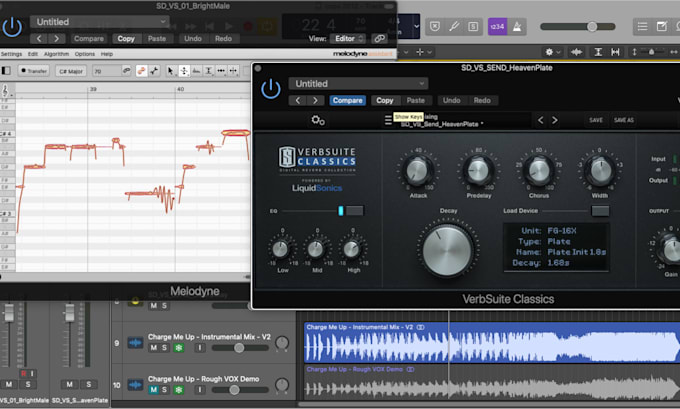Image resolution: width=680 pixels, height=409 pixels.
Task: Open Logic list editors icon
Action: pyautogui.click(x=642, y=26)
